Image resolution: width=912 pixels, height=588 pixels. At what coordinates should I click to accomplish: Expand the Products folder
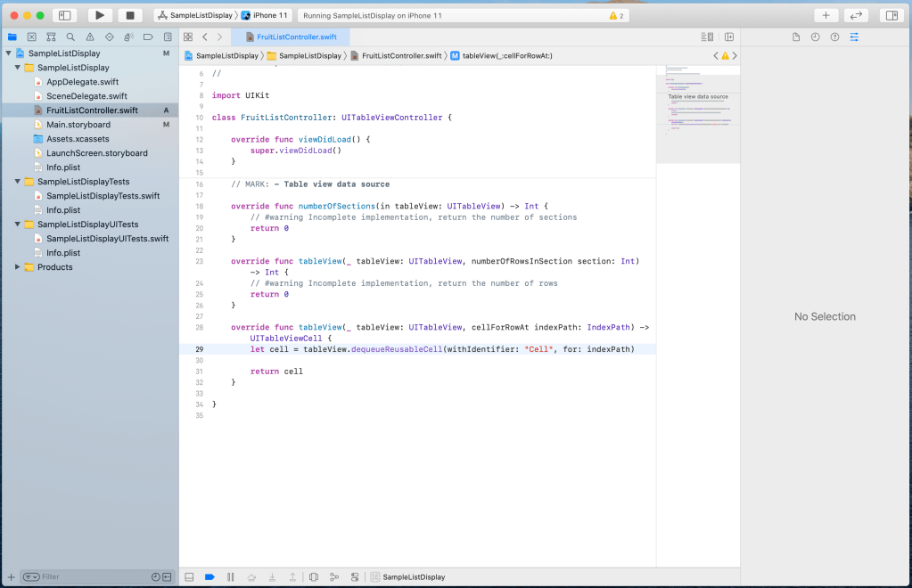click(18, 267)
